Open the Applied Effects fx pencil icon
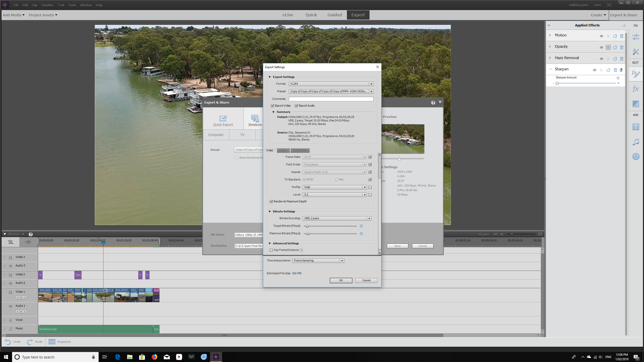This screenshot has width=644, height=362. pos(636,74)
